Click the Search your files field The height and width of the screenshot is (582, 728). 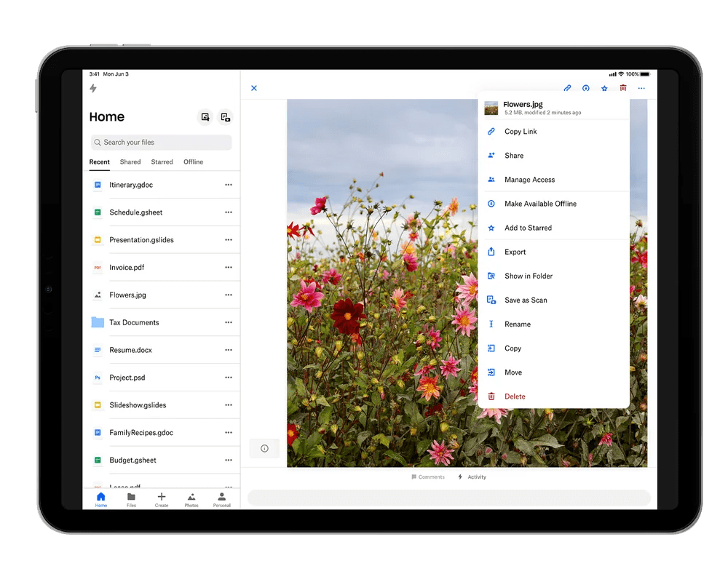click(161, 143)
